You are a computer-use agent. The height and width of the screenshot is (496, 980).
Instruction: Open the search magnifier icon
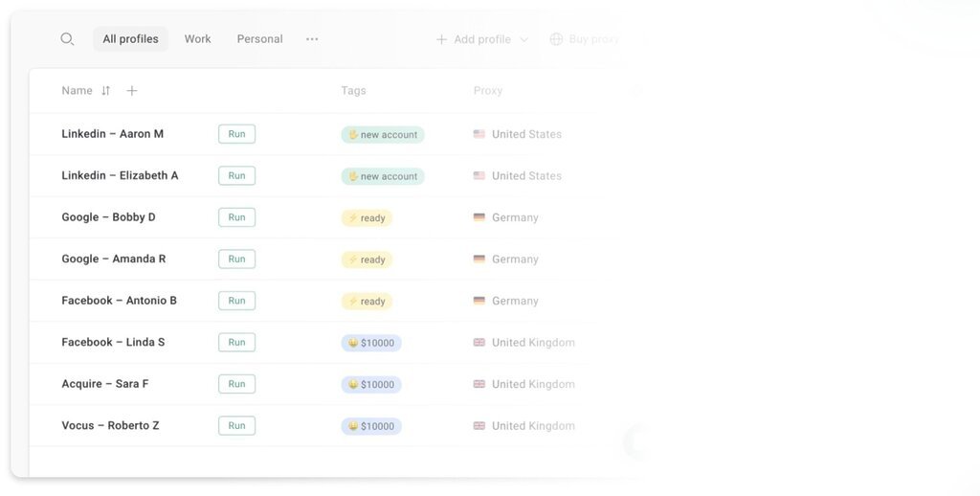67,39
